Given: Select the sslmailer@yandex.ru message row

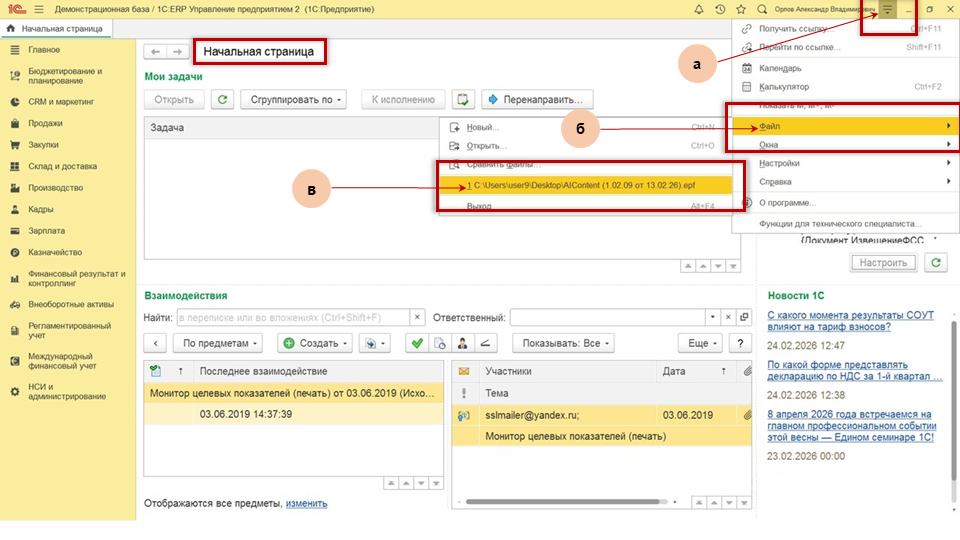Looking at the screenshot, I should [x=602, y=415].
